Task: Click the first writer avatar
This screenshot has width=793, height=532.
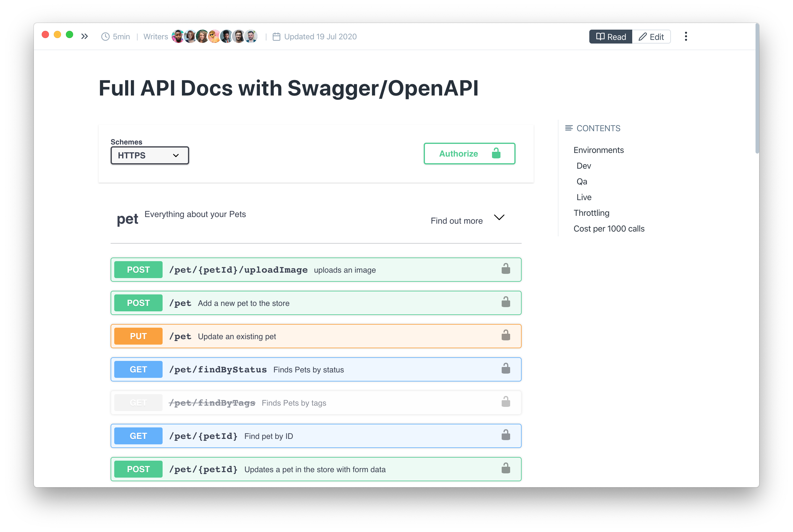Action: [x=178, y=36]
